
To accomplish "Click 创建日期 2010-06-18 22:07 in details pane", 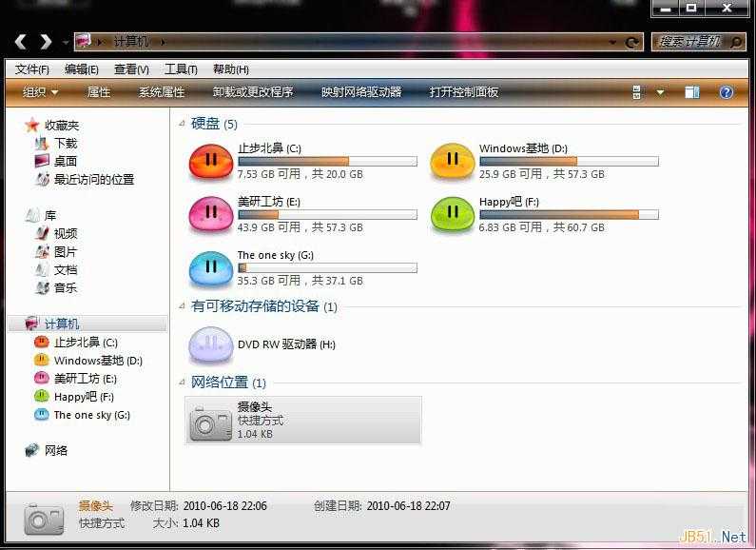I will 382,505.
